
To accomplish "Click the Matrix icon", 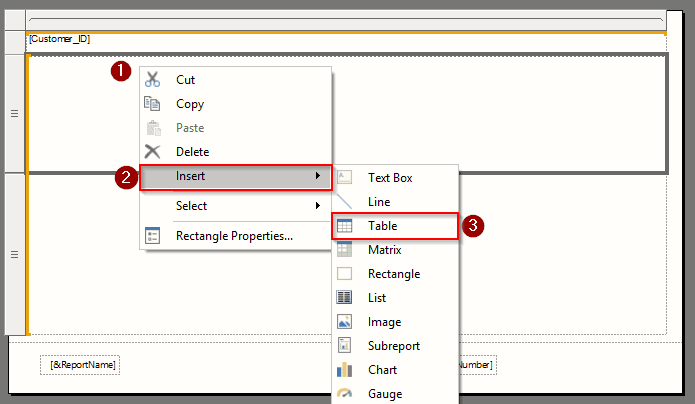I will pos(344,250).
